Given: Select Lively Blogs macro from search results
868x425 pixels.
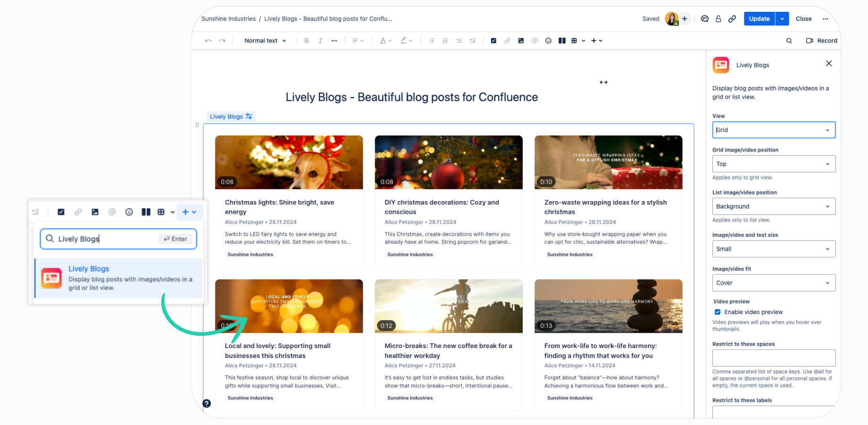Looking at the screenshot, I should [119, 278].
